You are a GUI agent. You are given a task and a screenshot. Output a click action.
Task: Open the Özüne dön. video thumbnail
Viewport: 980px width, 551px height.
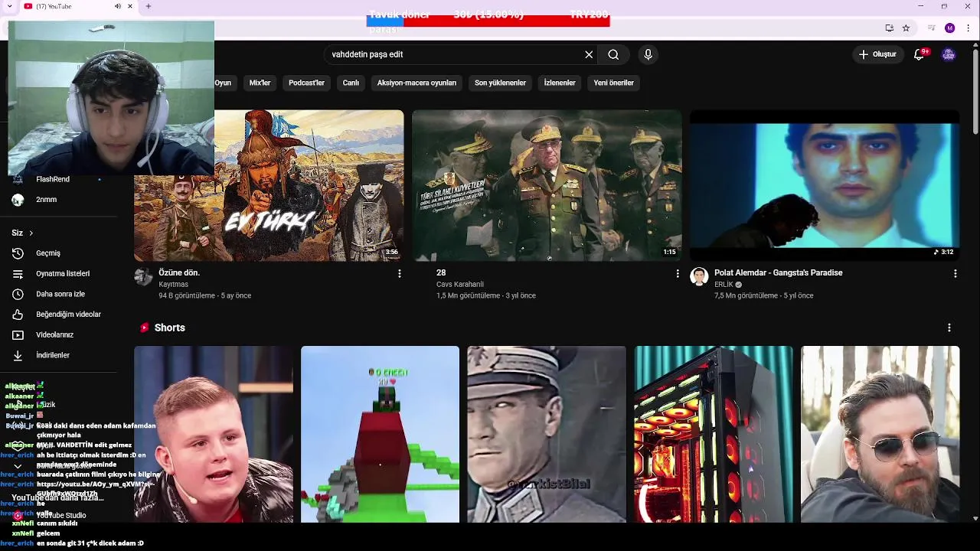pos(269,185)
